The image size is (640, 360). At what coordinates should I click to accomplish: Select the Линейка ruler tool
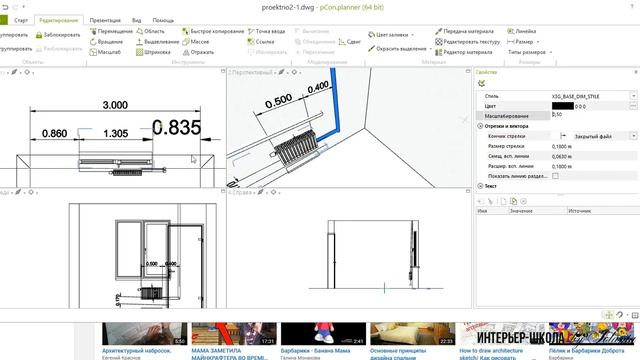click(522, 31)
